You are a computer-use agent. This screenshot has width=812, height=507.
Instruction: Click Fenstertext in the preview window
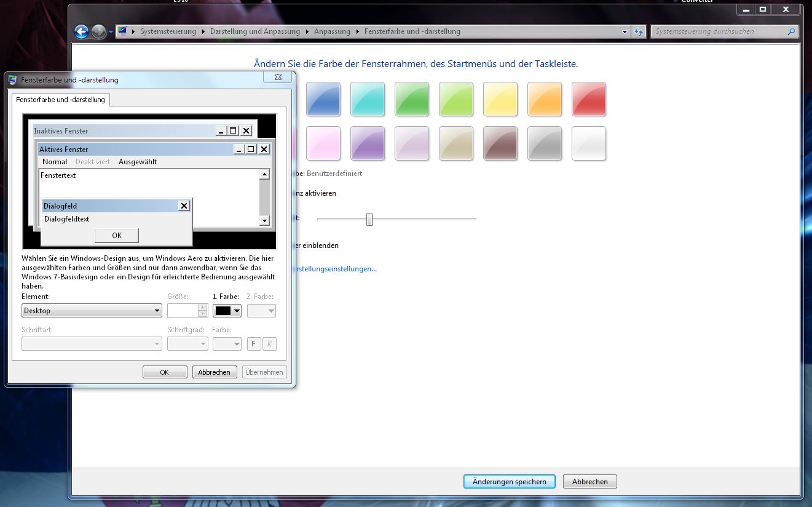click(58, 175)
